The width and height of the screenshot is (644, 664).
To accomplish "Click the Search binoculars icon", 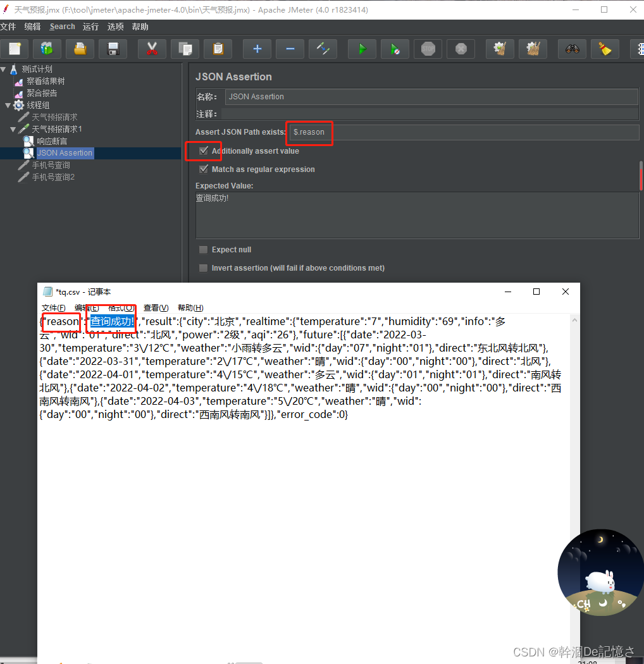I will (x=572, y=49).
